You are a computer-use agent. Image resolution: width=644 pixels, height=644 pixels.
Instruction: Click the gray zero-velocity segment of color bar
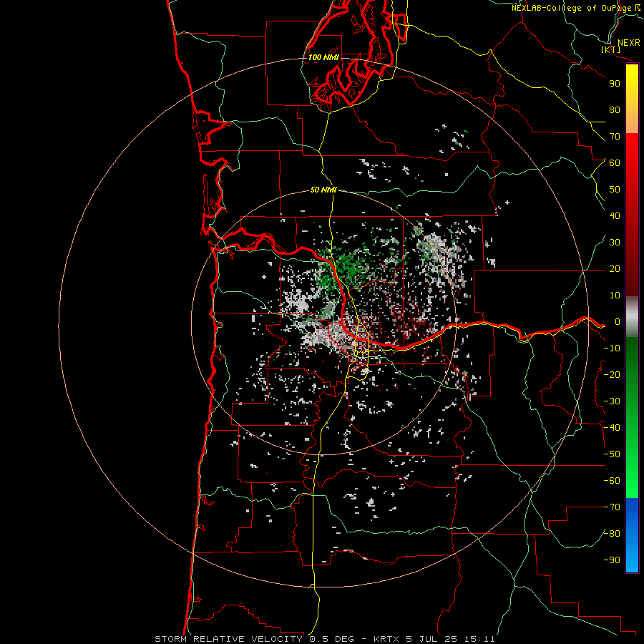[632, 317]
